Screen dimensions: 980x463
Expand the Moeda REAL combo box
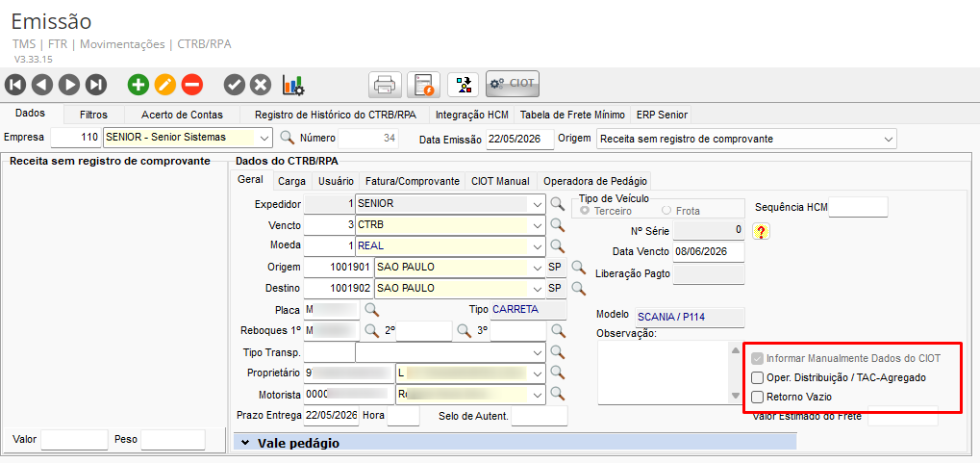pos(537,245)
